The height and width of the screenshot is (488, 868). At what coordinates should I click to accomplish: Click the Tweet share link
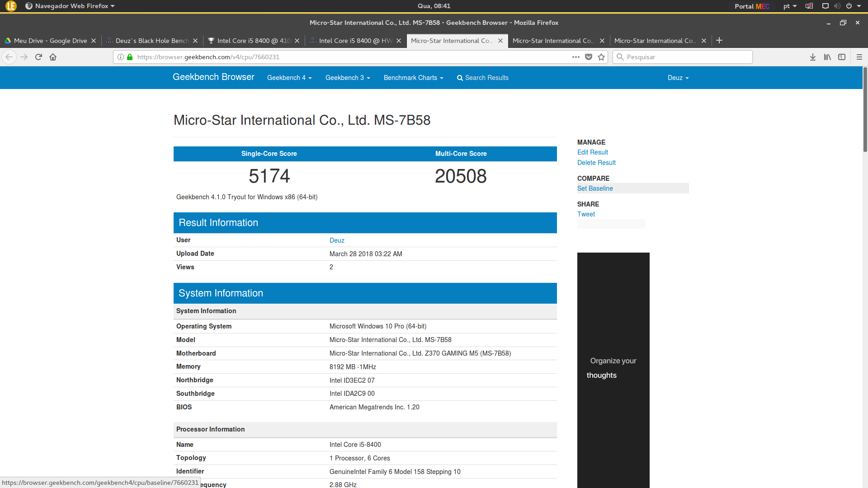pos(586,214)
